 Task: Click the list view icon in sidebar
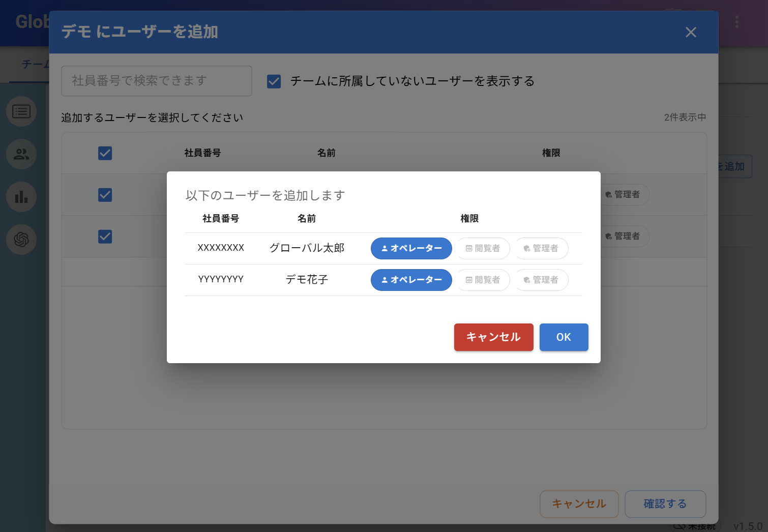(21, 111)
